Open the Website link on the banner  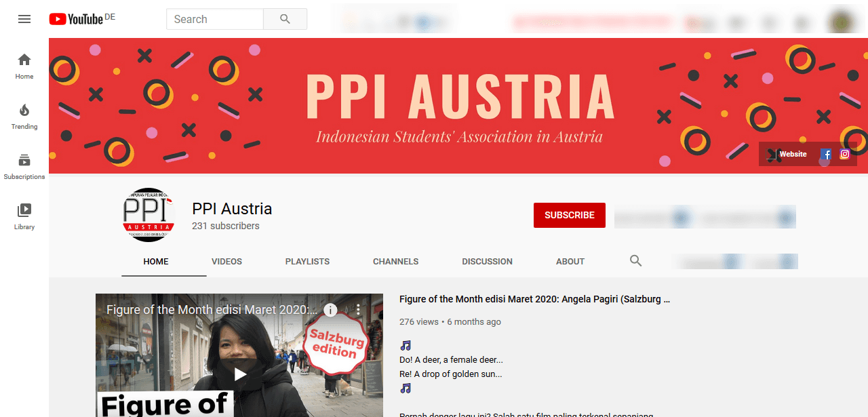pyautogui.click(x=787, y=155)
